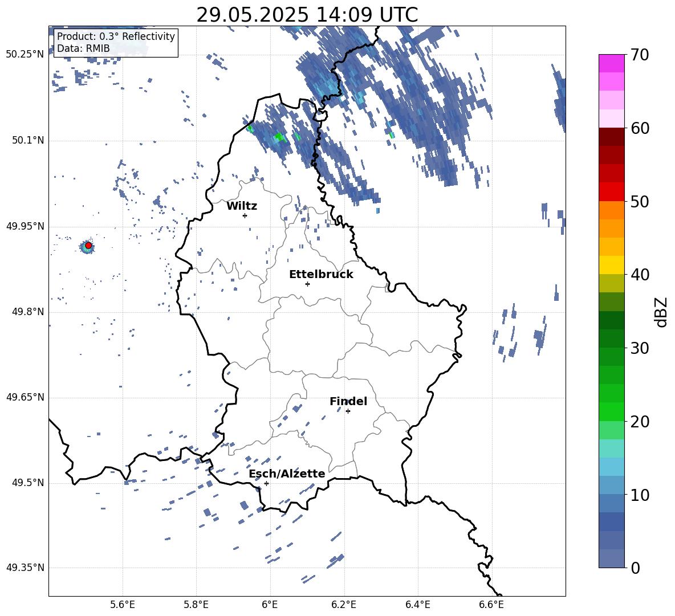Click the latitude label 50.1°N
Viewport: 675px width, 616px height.
[x=28, y=141]
